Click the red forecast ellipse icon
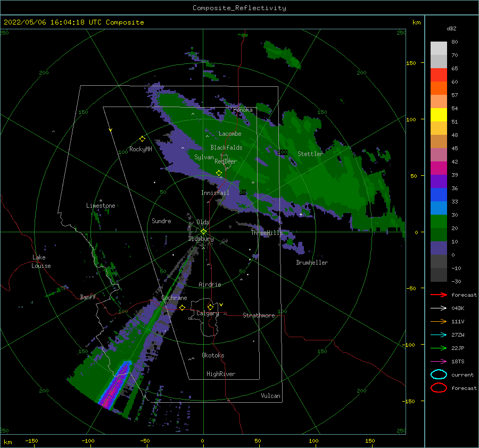 [x=439, y=388]
